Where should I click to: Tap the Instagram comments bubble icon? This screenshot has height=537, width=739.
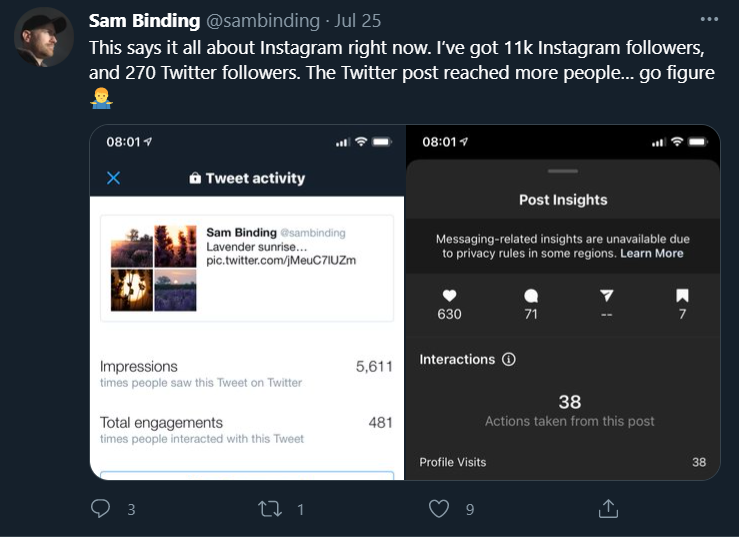tap(531, 296)
